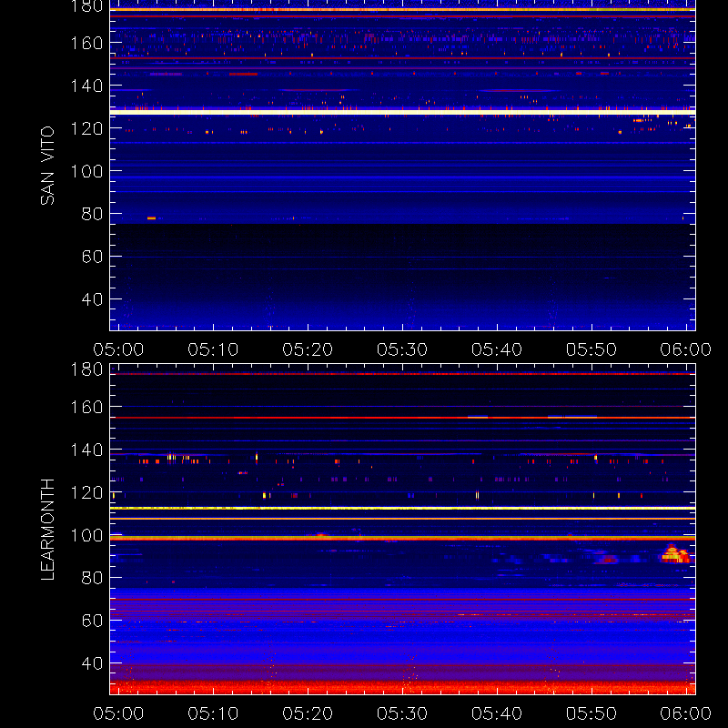Click the 05:50 time label below San Vito plot
The width and height of the screenshot is (728, 728).
pos(591,349)
